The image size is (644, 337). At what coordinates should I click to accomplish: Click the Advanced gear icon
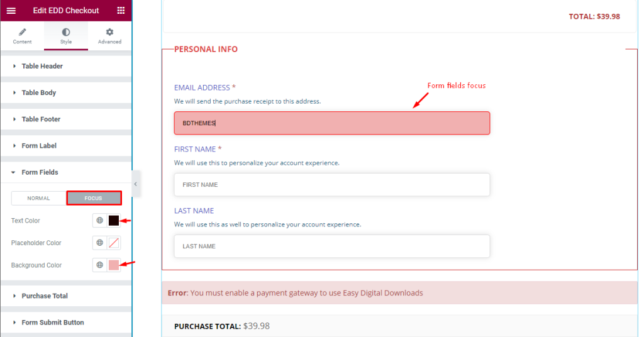tap(109, 32)
